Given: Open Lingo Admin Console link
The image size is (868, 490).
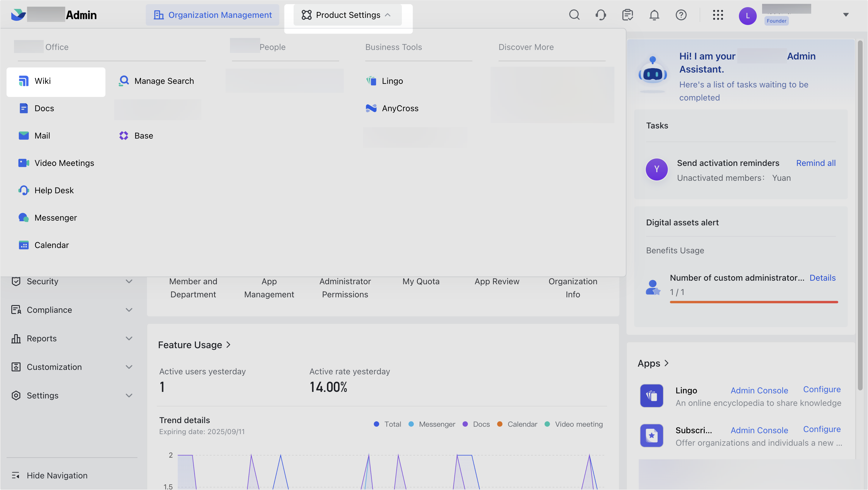Looking at the screenshot, I should click(759, 390).
